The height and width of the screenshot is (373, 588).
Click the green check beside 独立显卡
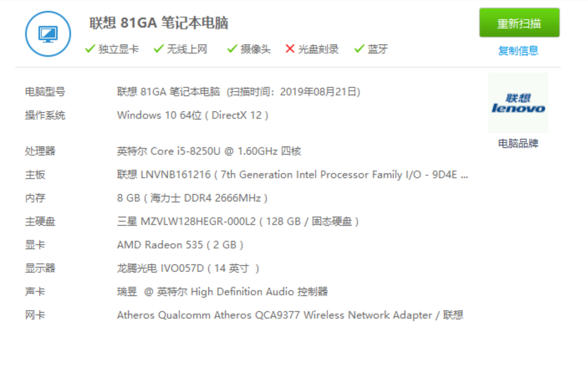(90, 49)
